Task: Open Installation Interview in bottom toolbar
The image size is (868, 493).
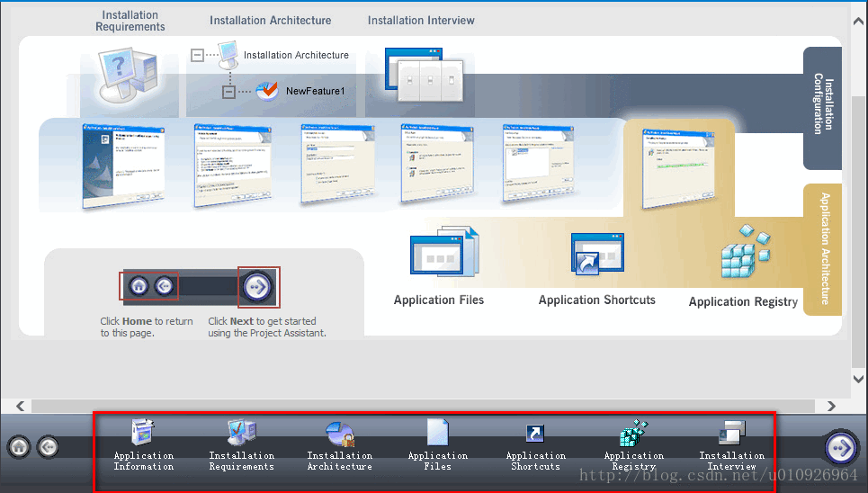Action: 731,445
